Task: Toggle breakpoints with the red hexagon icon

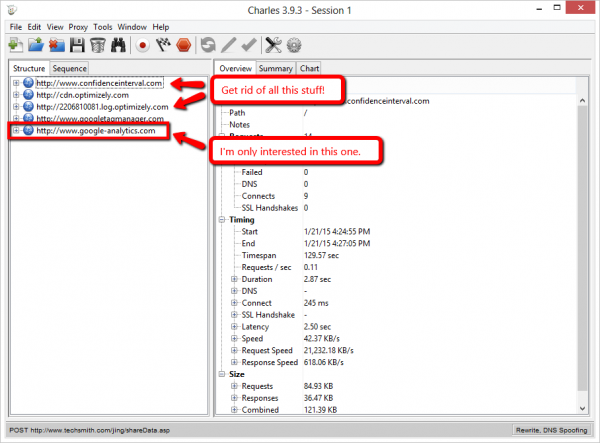Action: pos(184,45)
